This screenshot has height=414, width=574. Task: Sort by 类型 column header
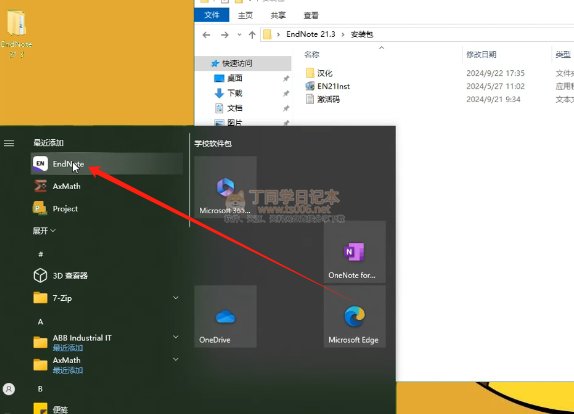click(563, 55)
